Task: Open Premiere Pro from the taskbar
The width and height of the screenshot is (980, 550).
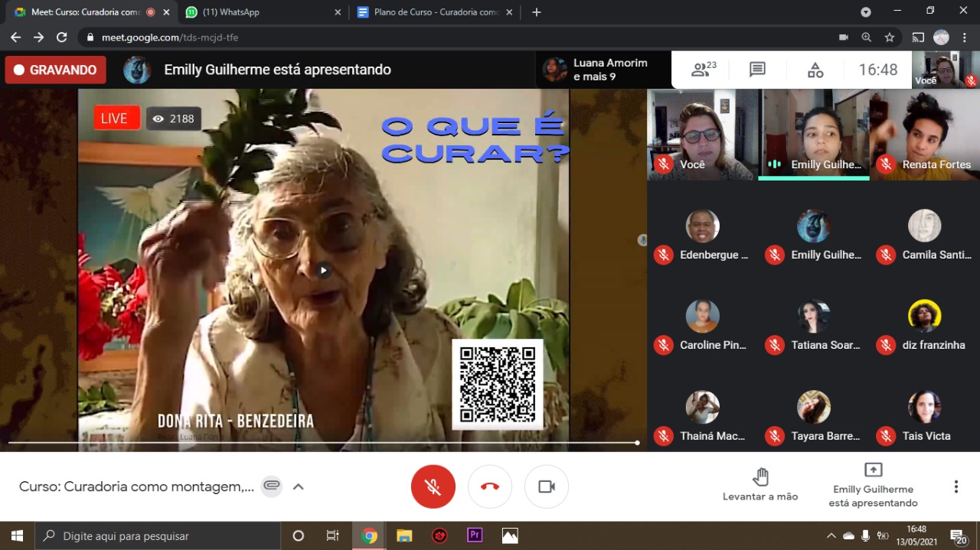Action: (x=475, y=535)
